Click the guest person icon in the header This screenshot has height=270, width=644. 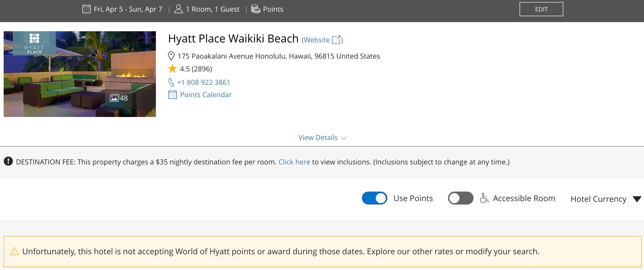179,9
